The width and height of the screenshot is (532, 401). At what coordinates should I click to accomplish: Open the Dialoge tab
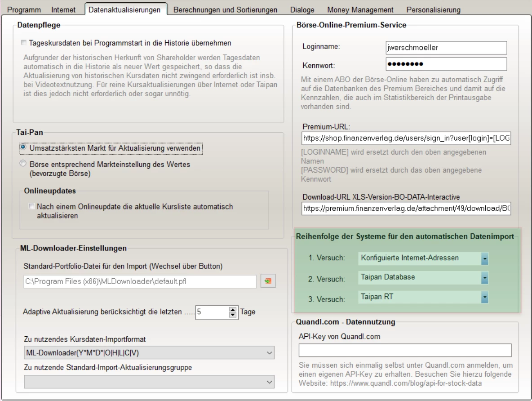(302, 10)
